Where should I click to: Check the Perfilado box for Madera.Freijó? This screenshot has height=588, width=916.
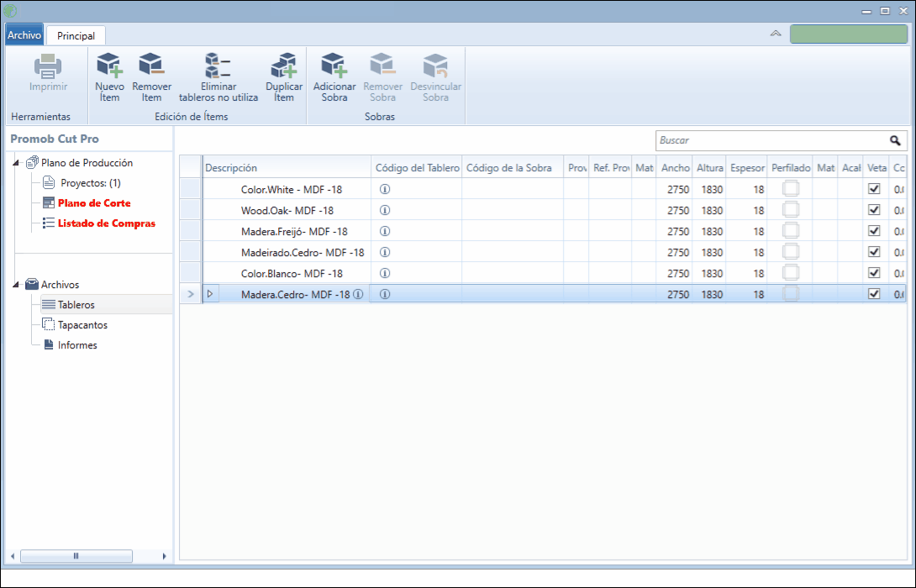[x=791, y=231]
